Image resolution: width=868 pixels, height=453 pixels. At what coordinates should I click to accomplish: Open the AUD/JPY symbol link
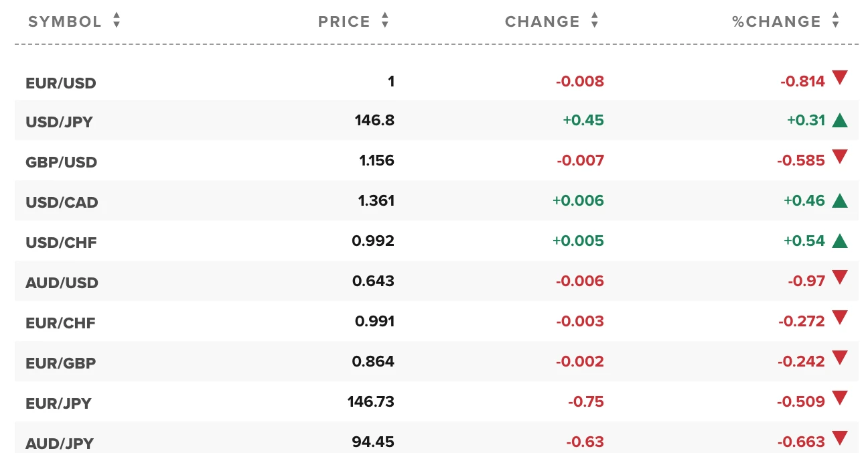[x=60, y=444]
